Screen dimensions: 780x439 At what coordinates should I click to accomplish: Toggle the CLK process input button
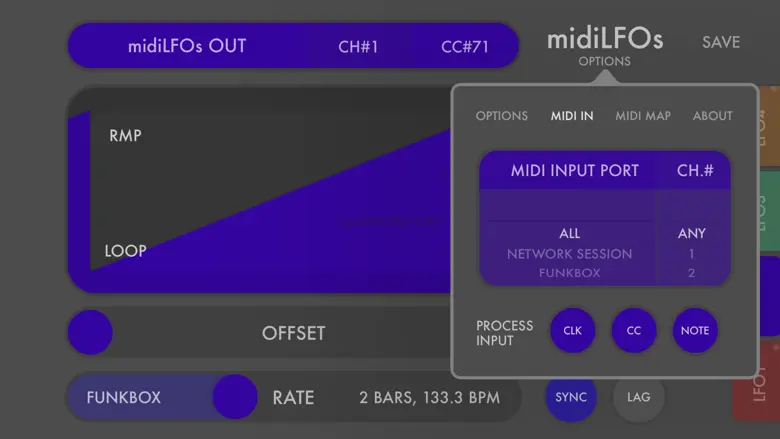click(x=573, y=331)
